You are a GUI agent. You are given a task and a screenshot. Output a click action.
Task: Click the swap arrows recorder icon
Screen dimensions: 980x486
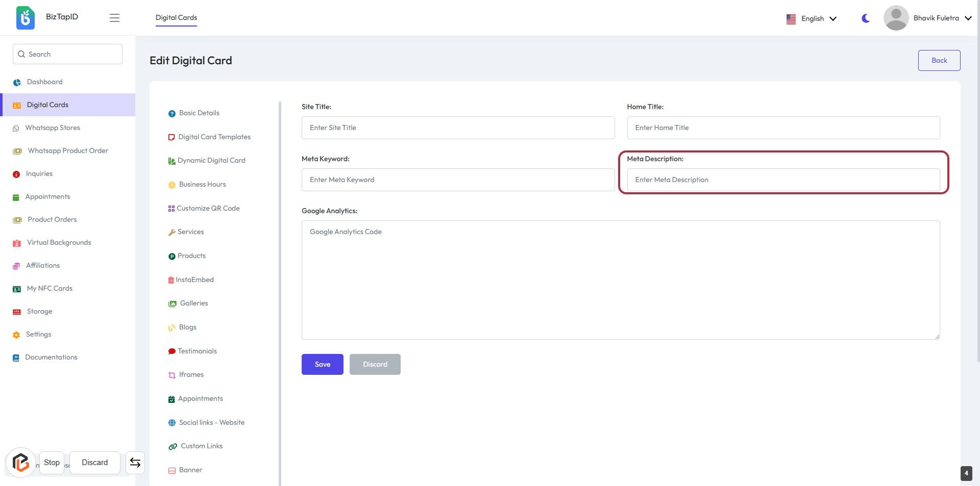pos(135,463)
